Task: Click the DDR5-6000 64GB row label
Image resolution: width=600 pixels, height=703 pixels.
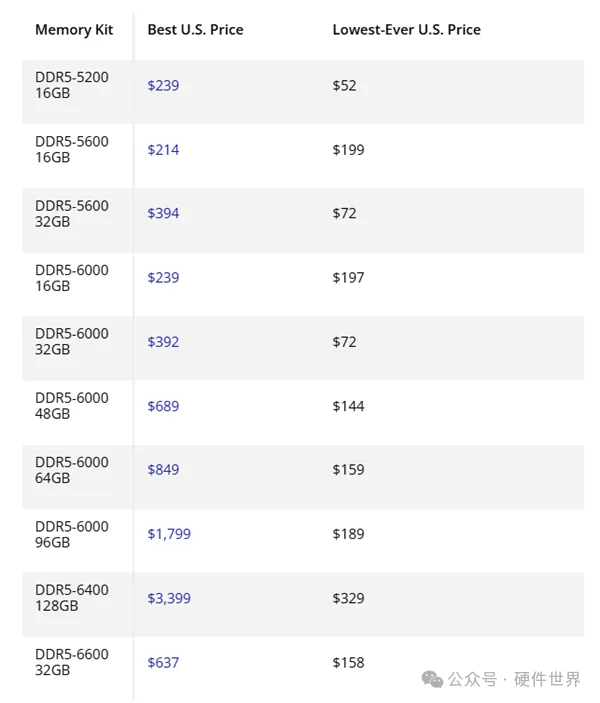Action: point(72,470)
